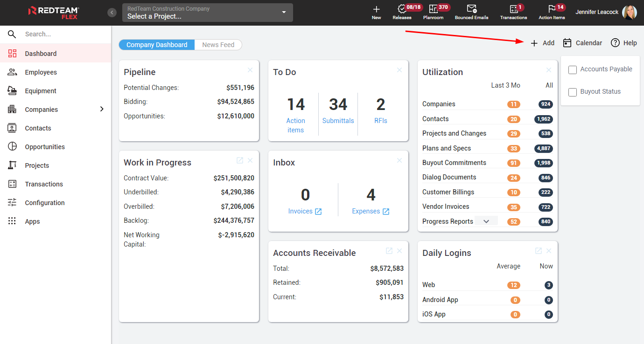
Task: Open the Releases icon in top bar
Action: (x=401, y=9)
